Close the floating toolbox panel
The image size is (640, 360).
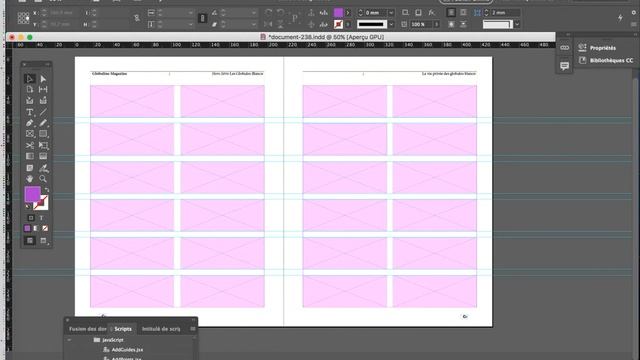point(24,64)
